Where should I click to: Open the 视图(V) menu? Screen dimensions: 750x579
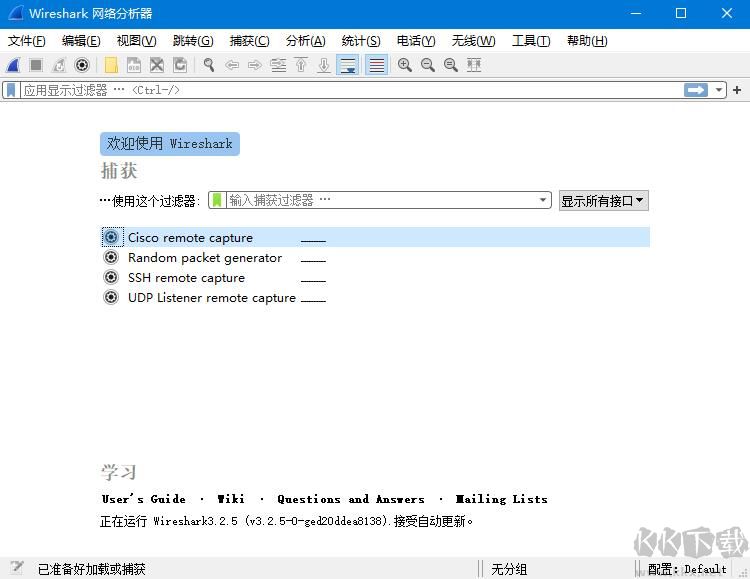pos(136,41)
